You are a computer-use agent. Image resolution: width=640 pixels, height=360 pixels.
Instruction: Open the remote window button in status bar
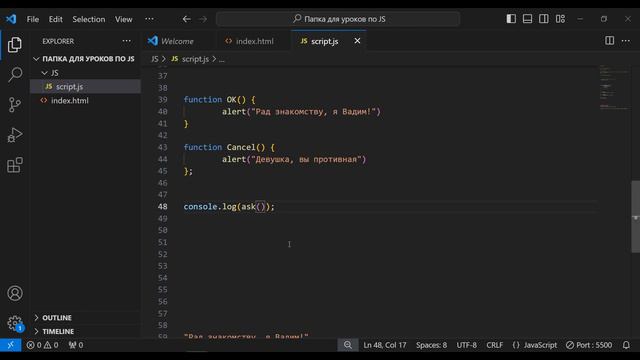(x=11, y=345)
